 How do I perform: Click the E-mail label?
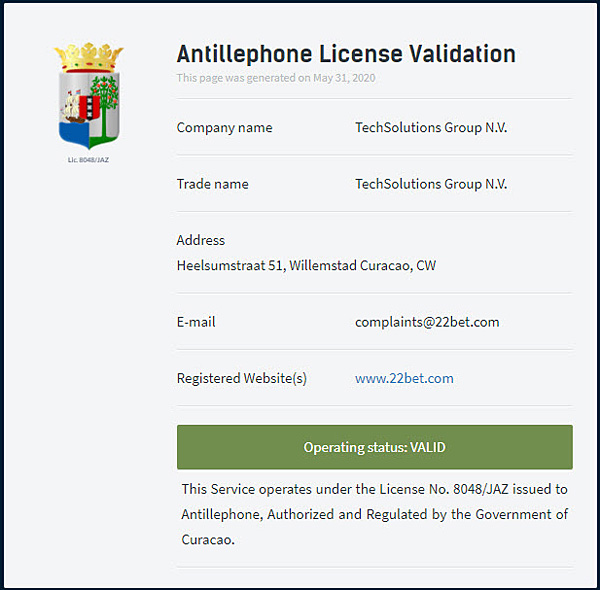196,322
